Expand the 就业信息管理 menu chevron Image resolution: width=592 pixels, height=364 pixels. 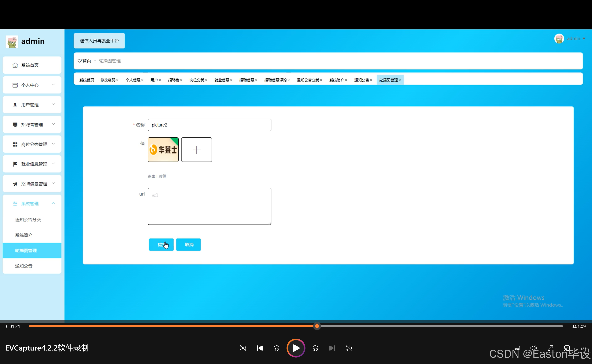pos(54,163)
